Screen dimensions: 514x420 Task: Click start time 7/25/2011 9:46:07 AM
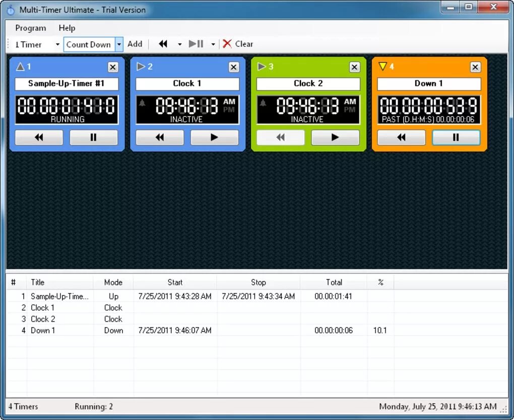point(175,330)
